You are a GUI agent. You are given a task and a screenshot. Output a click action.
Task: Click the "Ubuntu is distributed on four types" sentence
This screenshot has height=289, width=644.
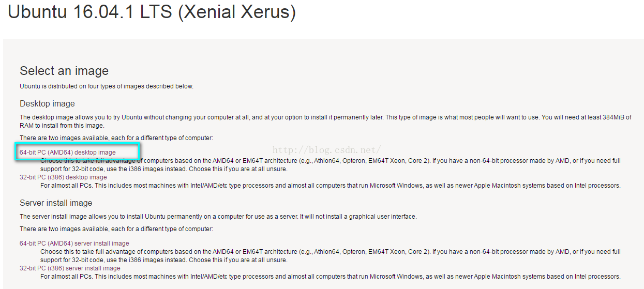tap(107, 86)
